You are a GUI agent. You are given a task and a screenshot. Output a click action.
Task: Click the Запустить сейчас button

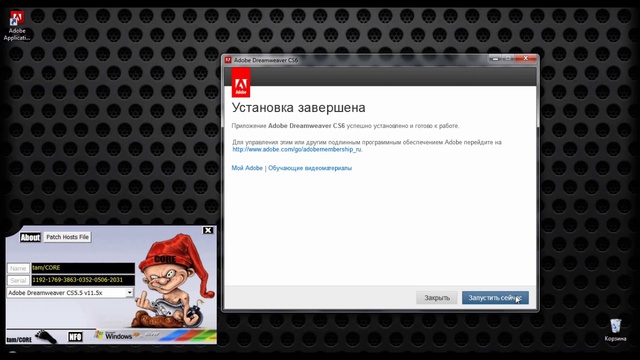point(495,298)
